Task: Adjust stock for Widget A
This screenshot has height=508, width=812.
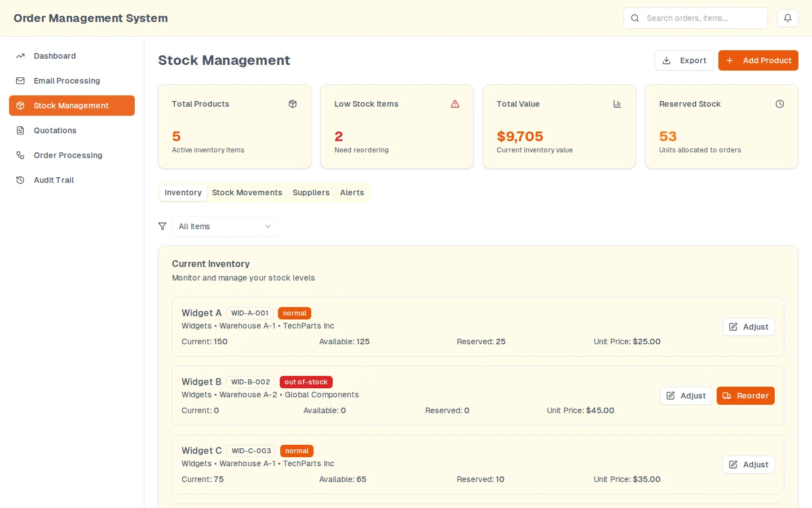Action: coord(748,327)
